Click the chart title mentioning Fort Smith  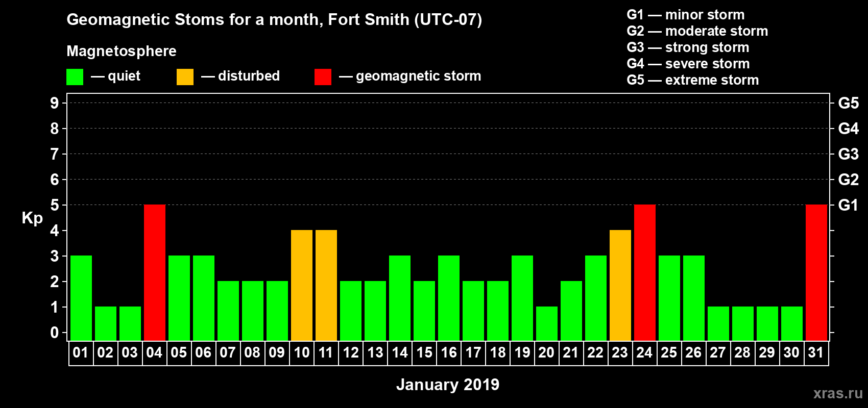tap(274, 20)
